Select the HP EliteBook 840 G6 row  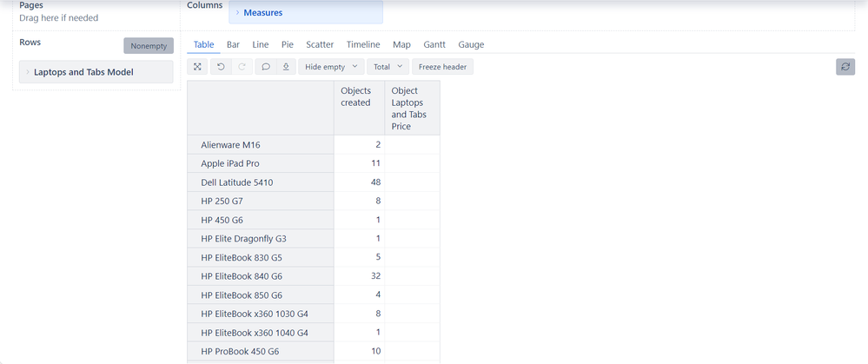coord(261,276)
